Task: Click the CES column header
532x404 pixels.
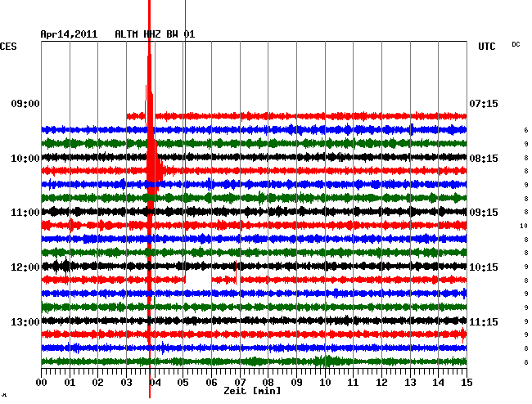Action: [x=8, y=47]
